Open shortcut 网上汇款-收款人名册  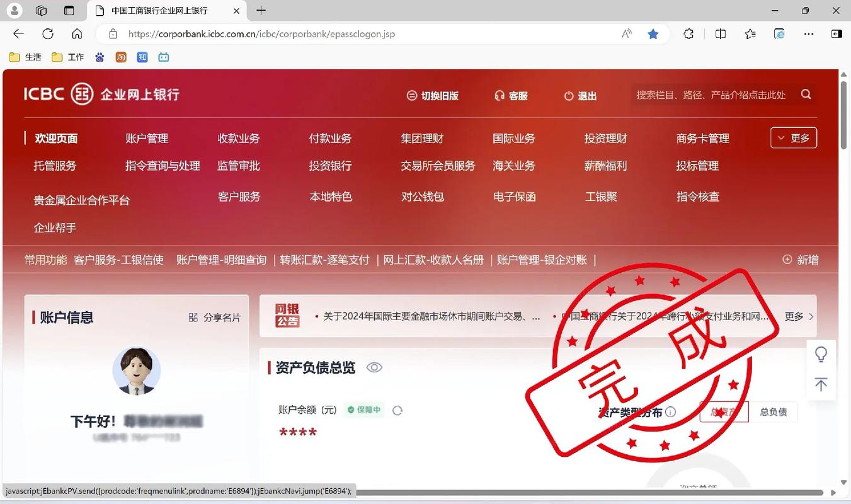click(433, 260)
